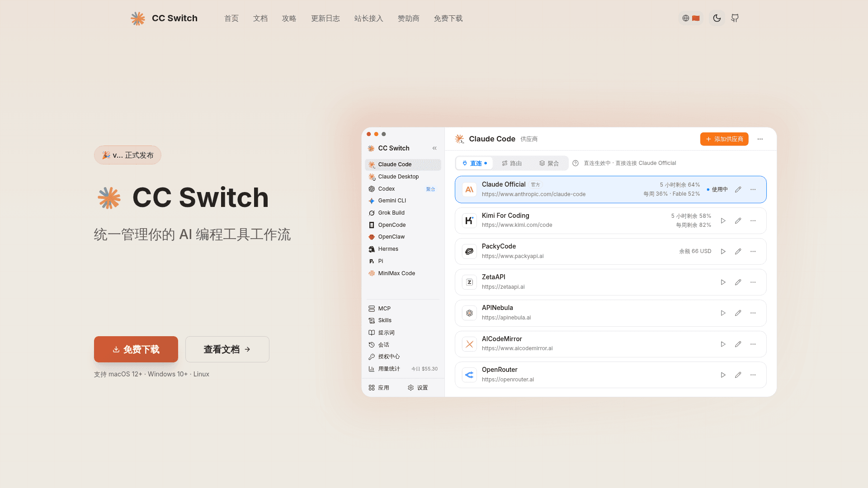Click the MiniMax Code sidebar icon
Viewport: 868px width, 488px height.
pos(372,273)
